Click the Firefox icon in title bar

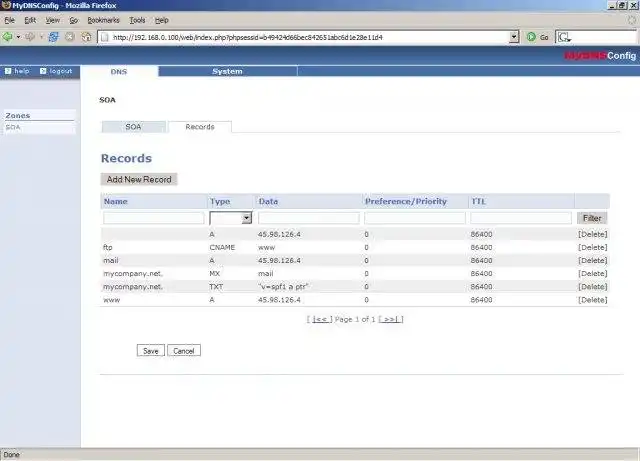tap(6, 5)
